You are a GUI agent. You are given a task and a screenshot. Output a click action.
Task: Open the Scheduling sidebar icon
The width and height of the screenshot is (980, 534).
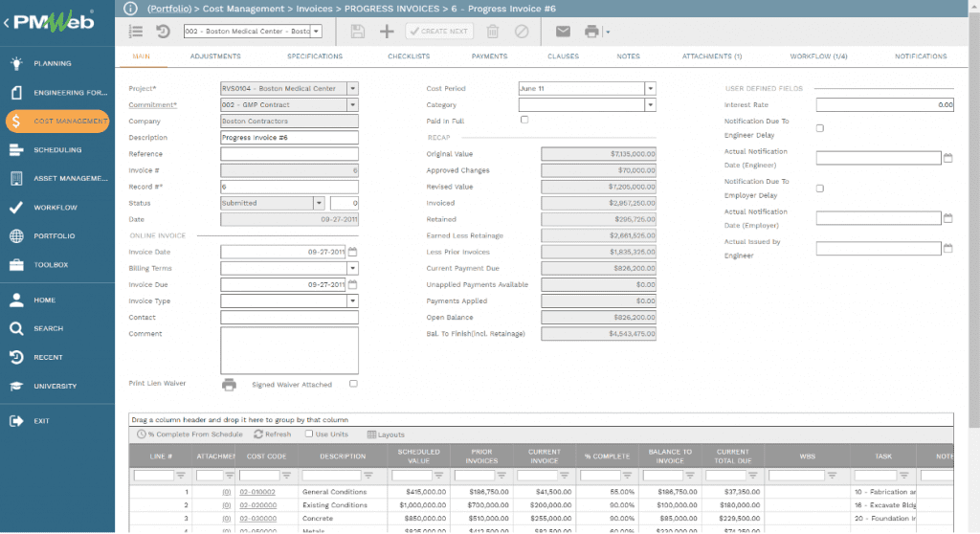(16, 150)
